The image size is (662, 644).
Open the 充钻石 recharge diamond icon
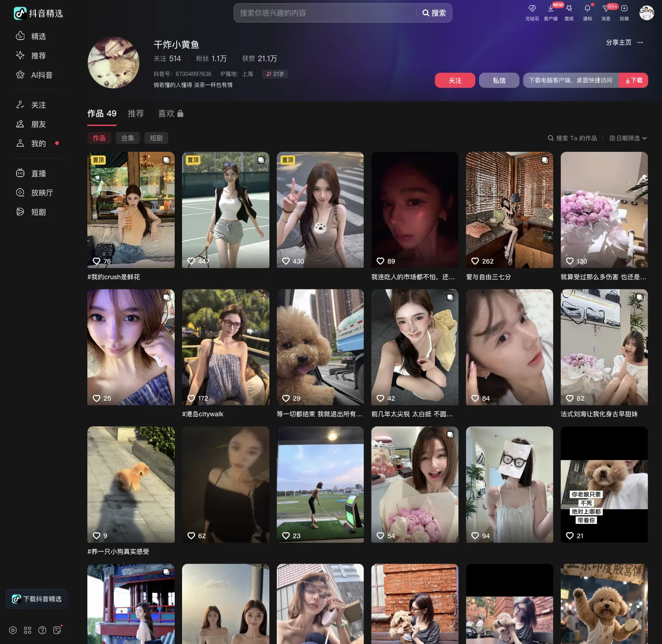coord(532,12)
